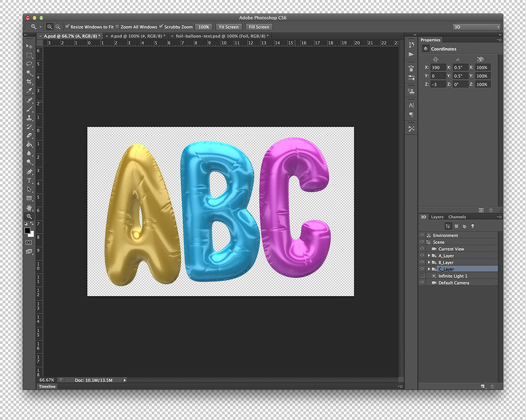Expand the A_Layer tree item

coord(429,256)
